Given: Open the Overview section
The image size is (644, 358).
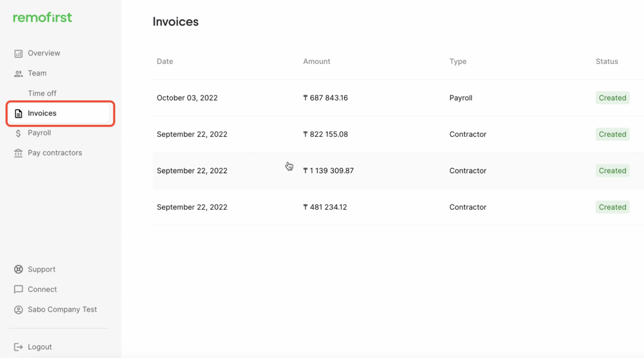Looking at the screenshot, I should pos(44,53).
